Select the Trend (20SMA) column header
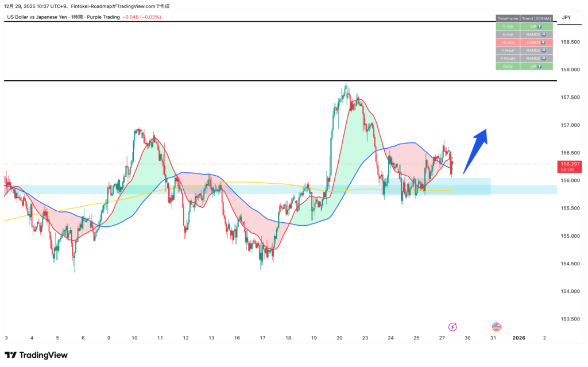The image size is (588, 367). [x=536, y=18]
